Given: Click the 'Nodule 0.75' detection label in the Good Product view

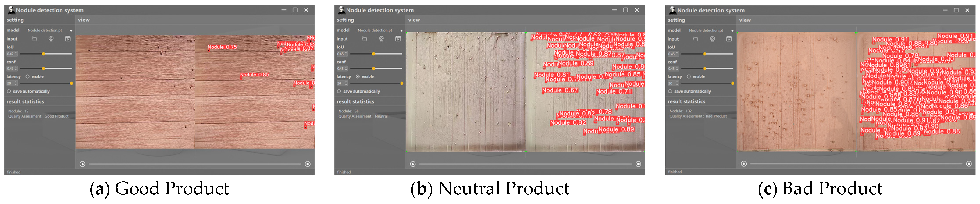Looking at the screenshot, I should pos(222,47).
